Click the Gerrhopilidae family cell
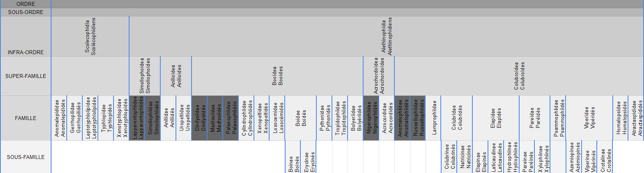 (75, 118)
